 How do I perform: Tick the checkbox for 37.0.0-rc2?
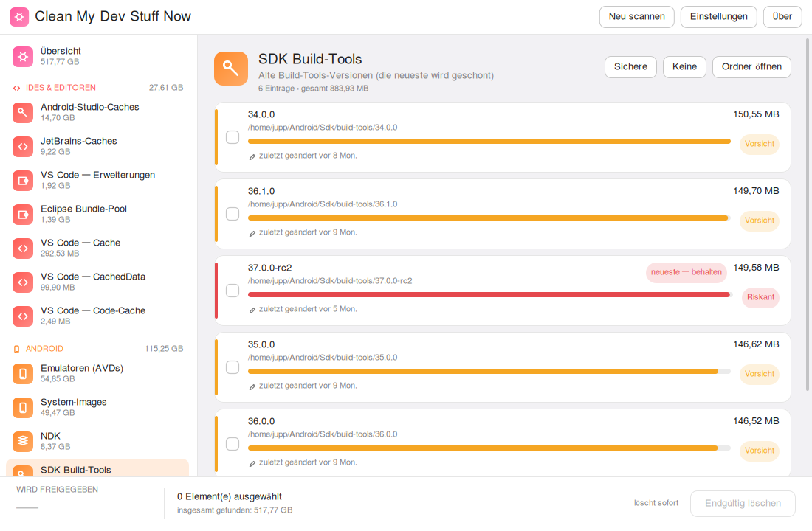pyautogui.click(x=233, y=291)
